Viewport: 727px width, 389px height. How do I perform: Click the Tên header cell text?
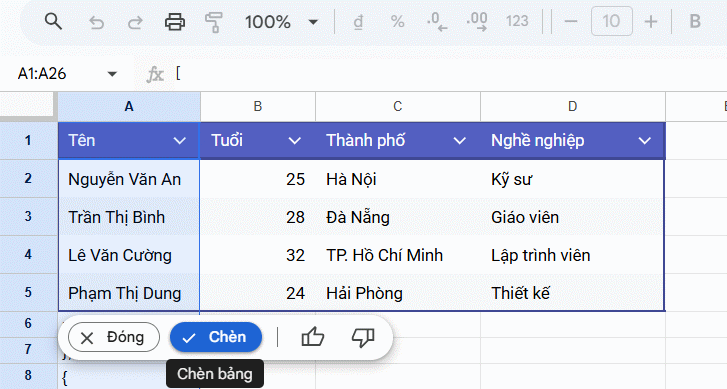point(82,140)
